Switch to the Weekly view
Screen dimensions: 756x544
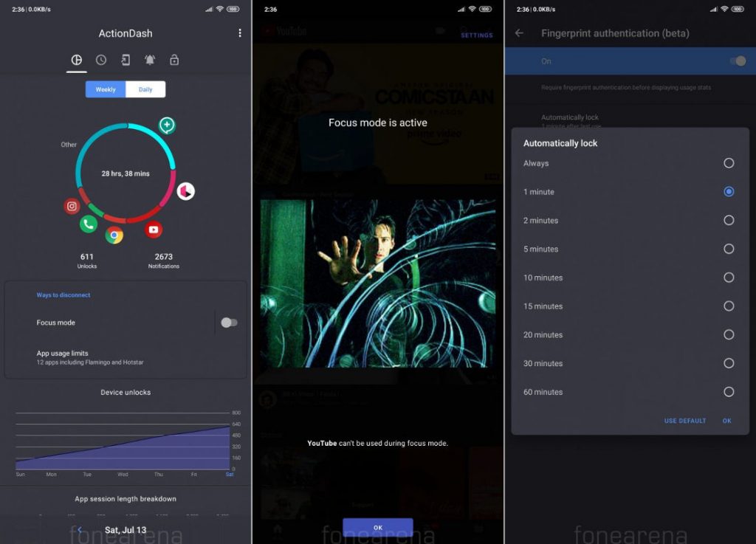pos(106,89)
